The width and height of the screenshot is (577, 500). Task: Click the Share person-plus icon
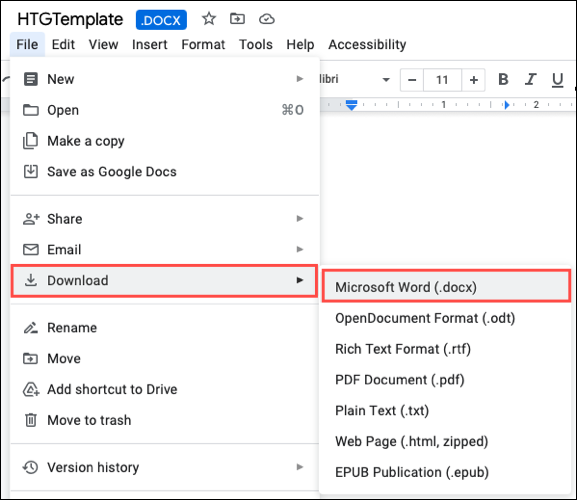tap(31, 219)
